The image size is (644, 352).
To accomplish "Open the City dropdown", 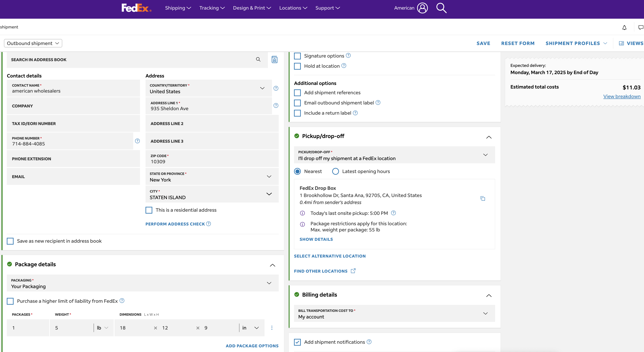I will (x=212, y=194).
